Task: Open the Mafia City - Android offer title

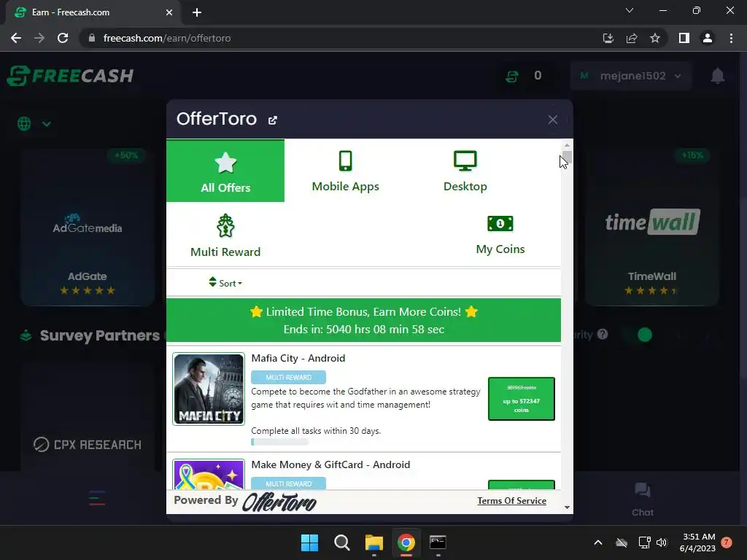Action: pyautogui.click(x=298, y=358)
